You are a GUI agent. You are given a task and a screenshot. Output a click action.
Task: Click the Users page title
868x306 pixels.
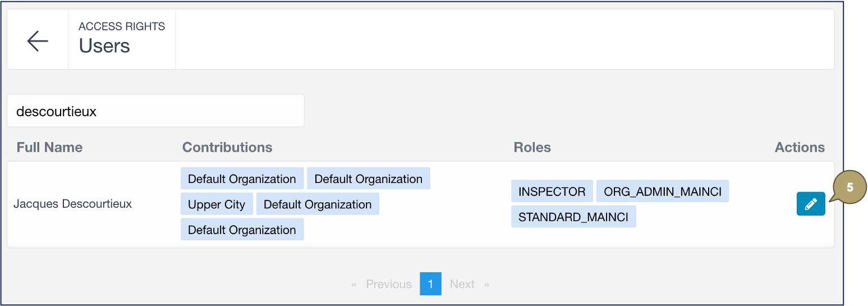104,46
